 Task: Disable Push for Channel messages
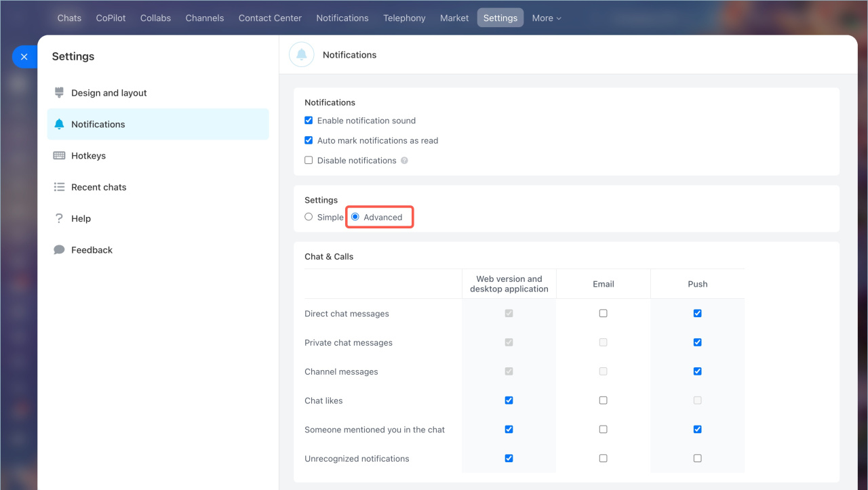[697, 371]
